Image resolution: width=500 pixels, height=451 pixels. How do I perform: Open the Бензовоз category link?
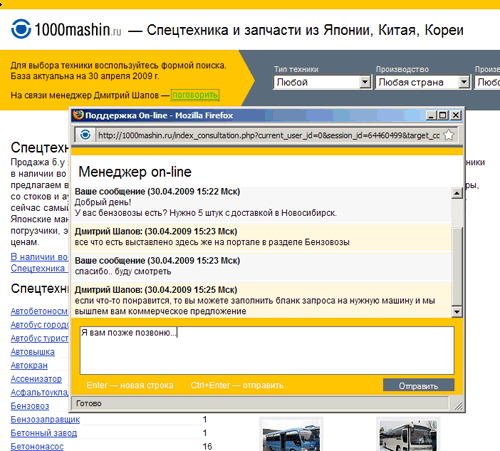pos(30,406)
